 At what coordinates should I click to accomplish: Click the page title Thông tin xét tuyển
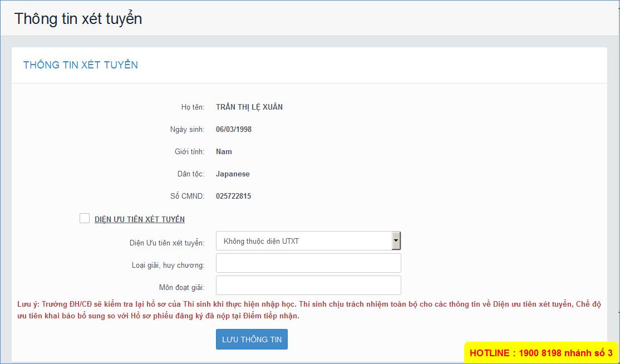point(78,18)
